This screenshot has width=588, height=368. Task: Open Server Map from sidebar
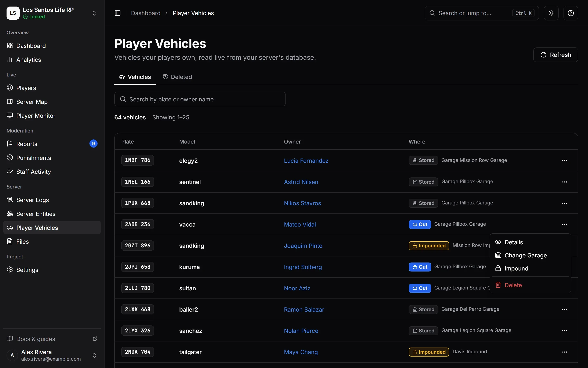[x=52, y=102]
